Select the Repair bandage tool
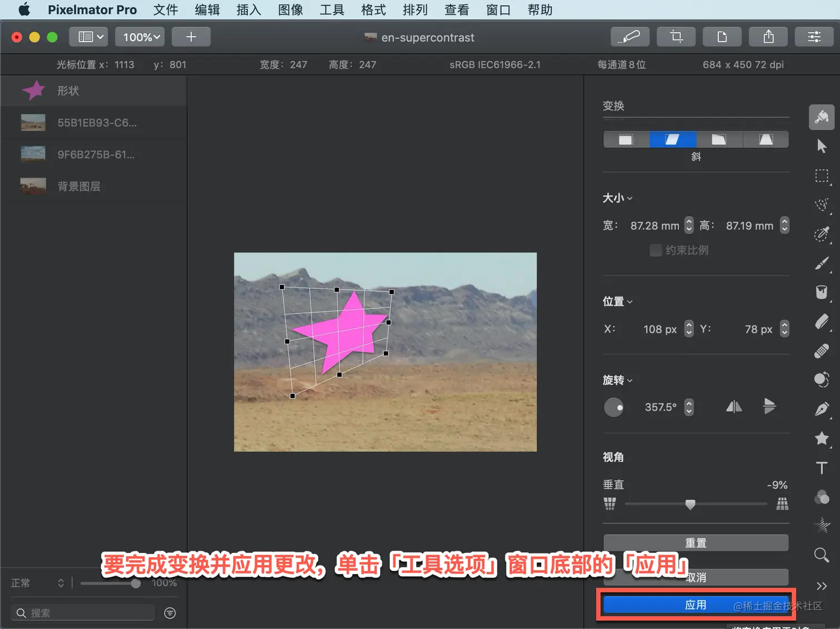This screenshot has height=629, width=840. pos(822,351)
